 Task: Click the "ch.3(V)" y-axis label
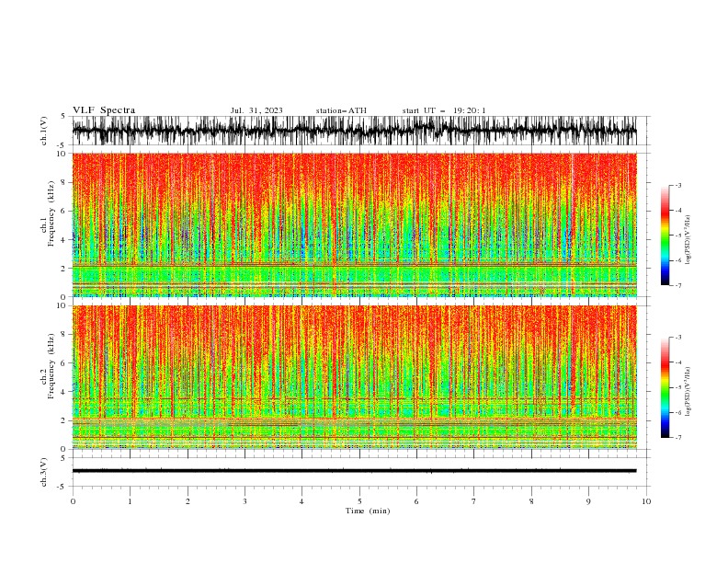point(44,472)
